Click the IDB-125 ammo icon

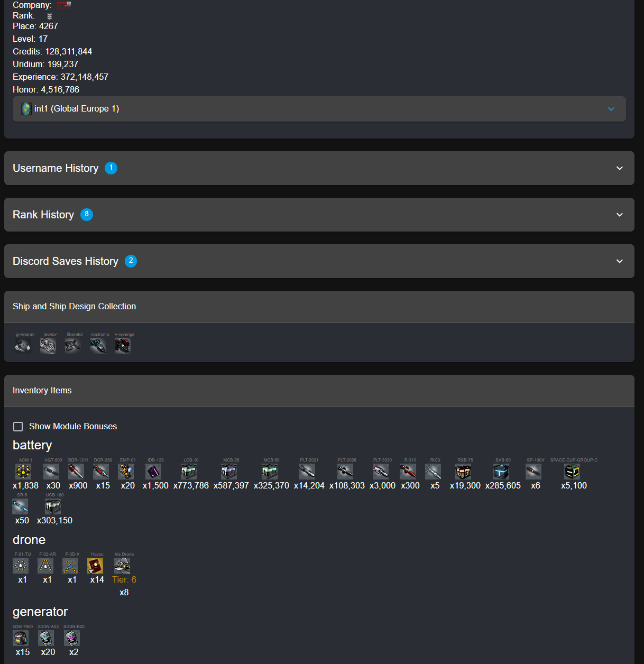coord(153,472)
